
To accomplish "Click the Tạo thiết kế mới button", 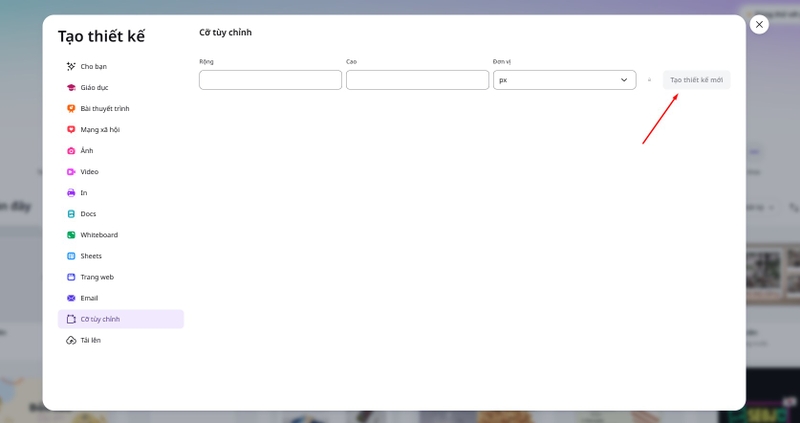I will tap(696, 80).
